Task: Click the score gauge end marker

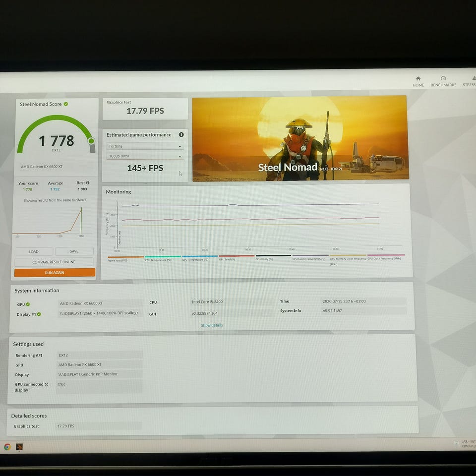Action: pyautogui.click(x=91, y=141)
